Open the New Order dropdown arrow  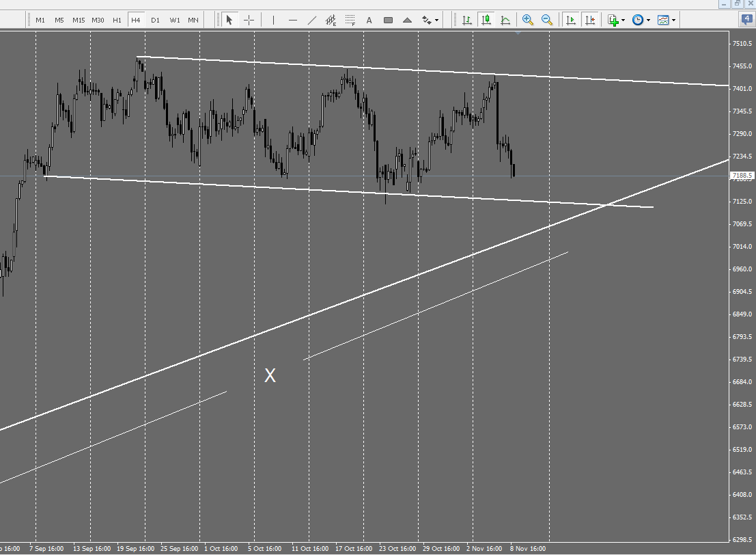pyautogui.click(x=621, y=20)
